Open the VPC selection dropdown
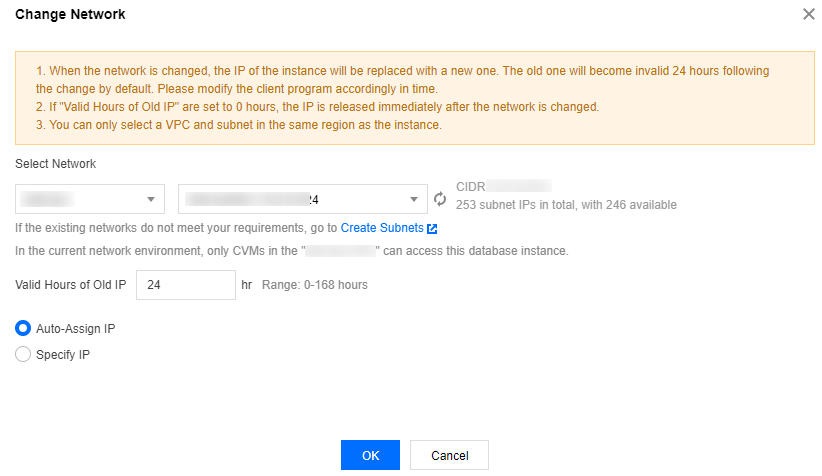Viewport: 822px width, 476px height. (x=91, y=199)
